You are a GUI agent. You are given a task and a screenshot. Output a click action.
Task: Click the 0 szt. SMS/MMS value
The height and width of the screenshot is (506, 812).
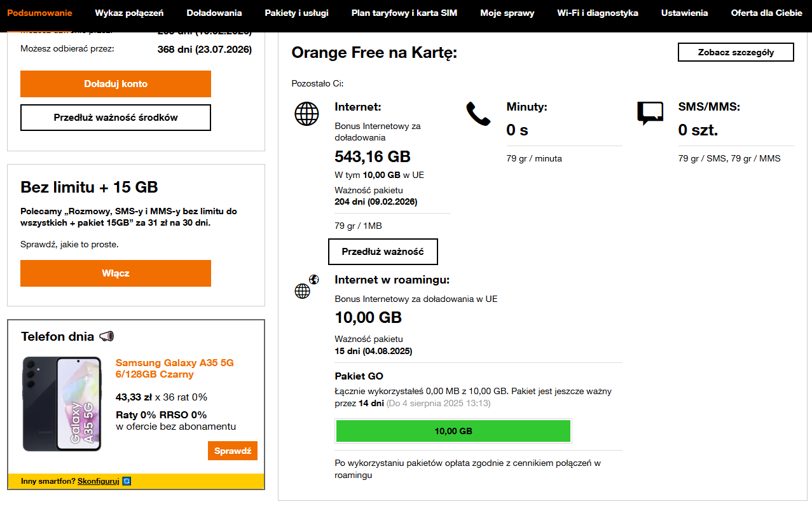[x=698, y=130]
